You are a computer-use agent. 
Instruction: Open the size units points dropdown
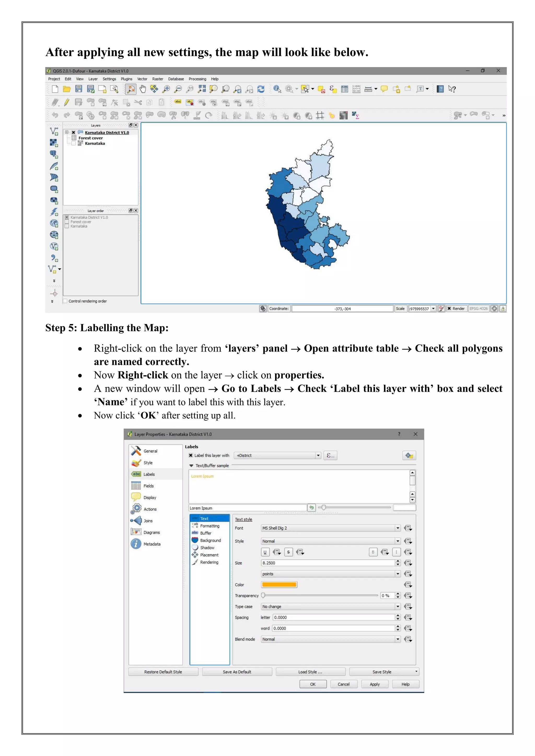pyautogui.click(x=331, y=574)
